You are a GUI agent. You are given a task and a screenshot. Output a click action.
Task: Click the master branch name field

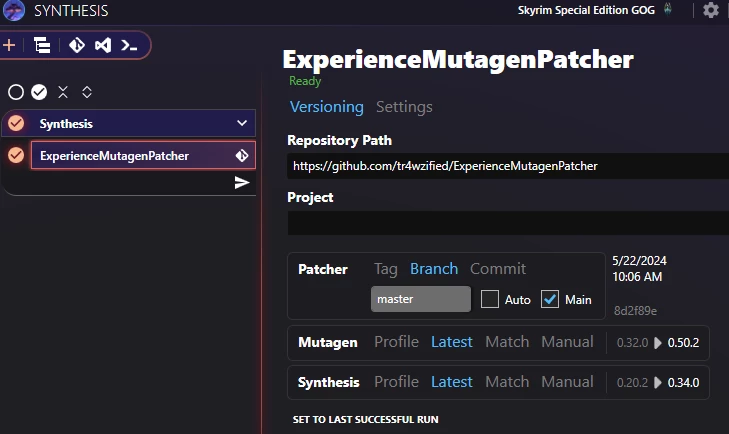click(x=421, y=299)
